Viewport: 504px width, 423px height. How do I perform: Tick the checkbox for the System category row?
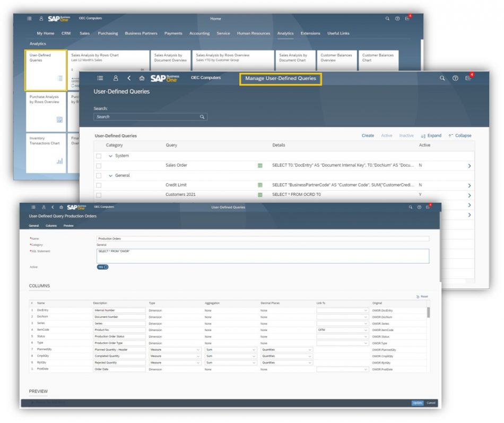coord(99,156)
